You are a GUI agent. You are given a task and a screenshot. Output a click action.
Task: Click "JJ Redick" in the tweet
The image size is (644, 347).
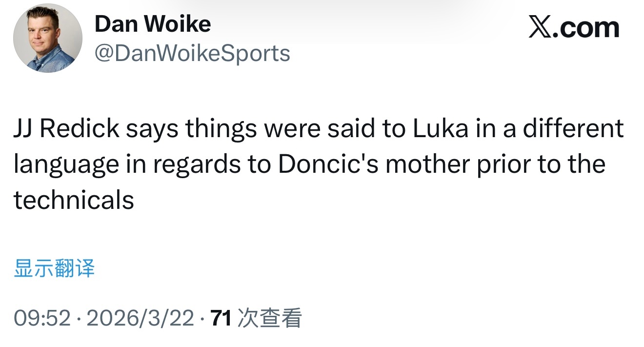(x=66, y=129)
